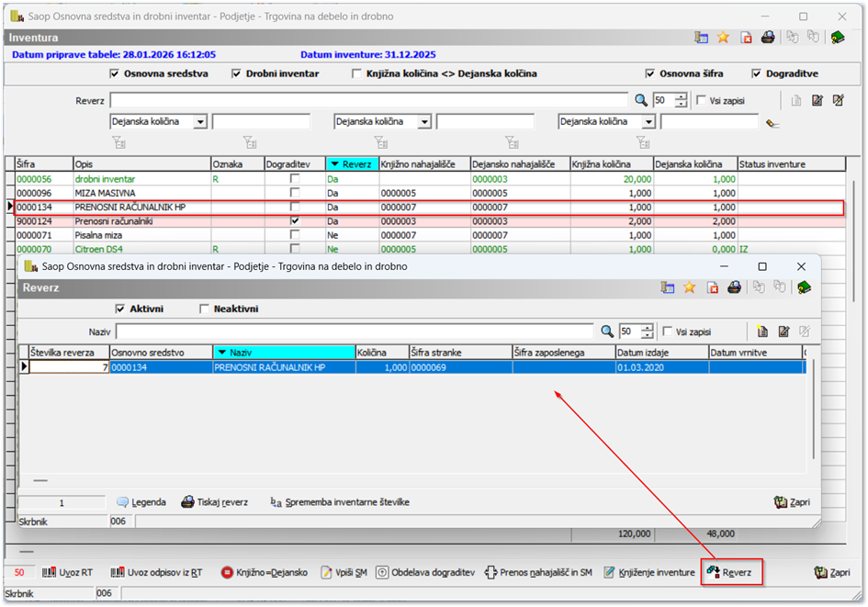Click the first filter funnel icon under Dejanska količina
The height and width of the screenshot is (607, 868).
point(119,142)
